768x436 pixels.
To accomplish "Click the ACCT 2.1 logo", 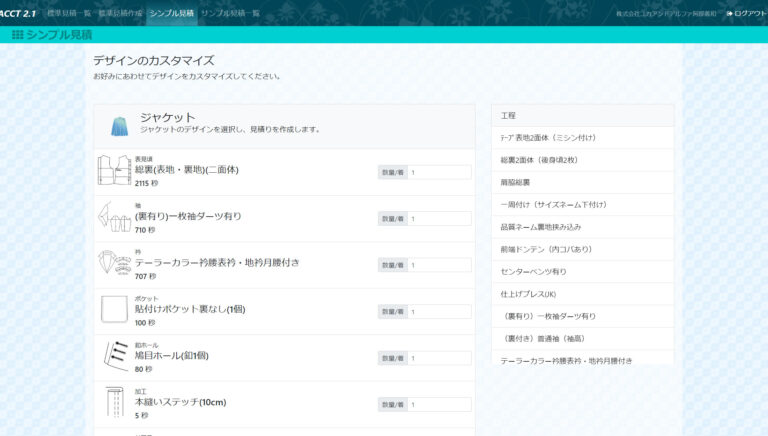I will (x=18, y=13).
